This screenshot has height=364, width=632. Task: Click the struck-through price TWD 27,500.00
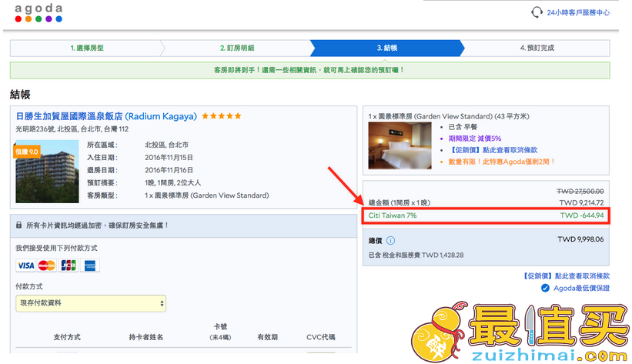click(580, 191)
